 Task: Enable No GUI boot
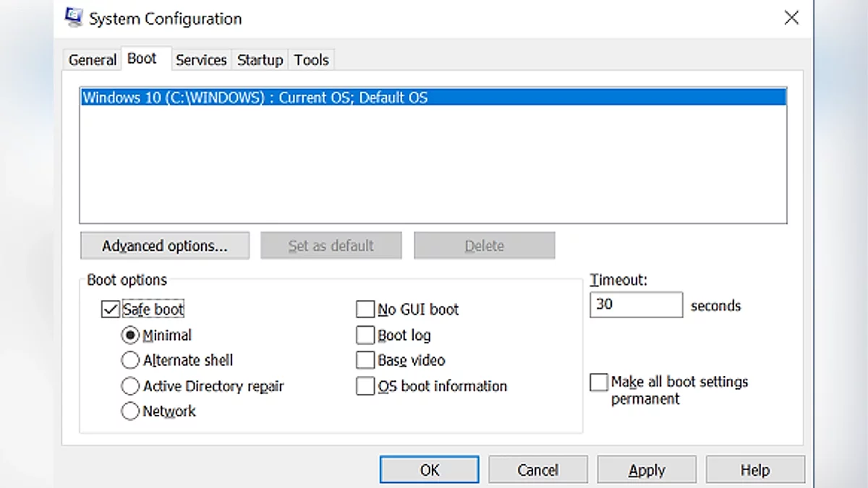coord(365,309)
